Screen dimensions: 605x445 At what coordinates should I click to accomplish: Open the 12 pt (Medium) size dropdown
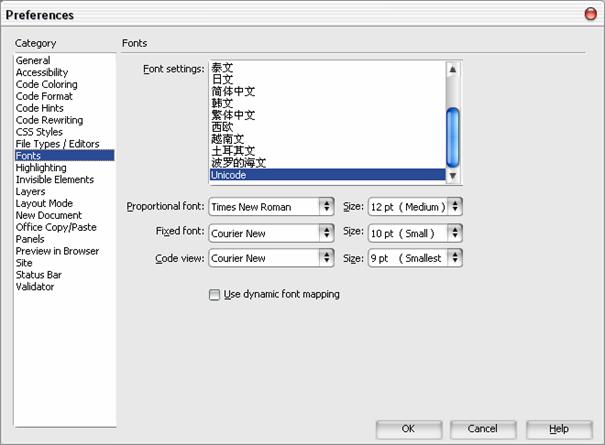pyautogui.click(x=415, y=207)
